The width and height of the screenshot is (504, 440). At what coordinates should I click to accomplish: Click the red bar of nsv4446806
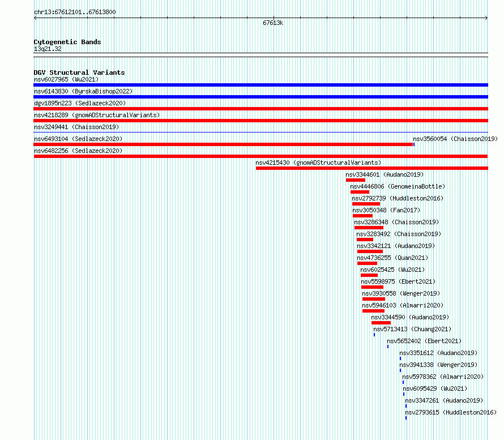(360, 192)
